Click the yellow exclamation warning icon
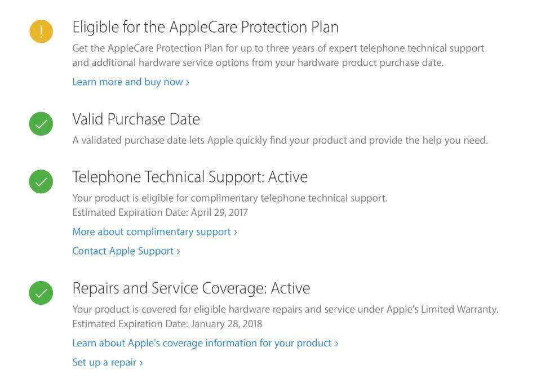 point(41,32)
